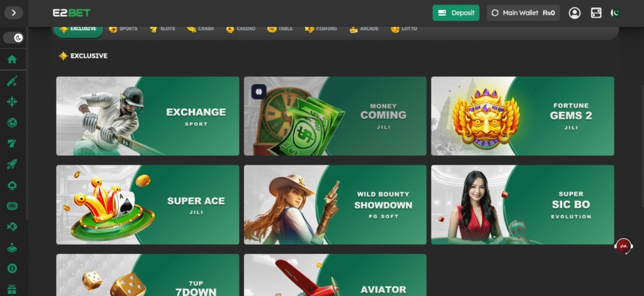Open the 24-hour live support chat

point(624,246)
